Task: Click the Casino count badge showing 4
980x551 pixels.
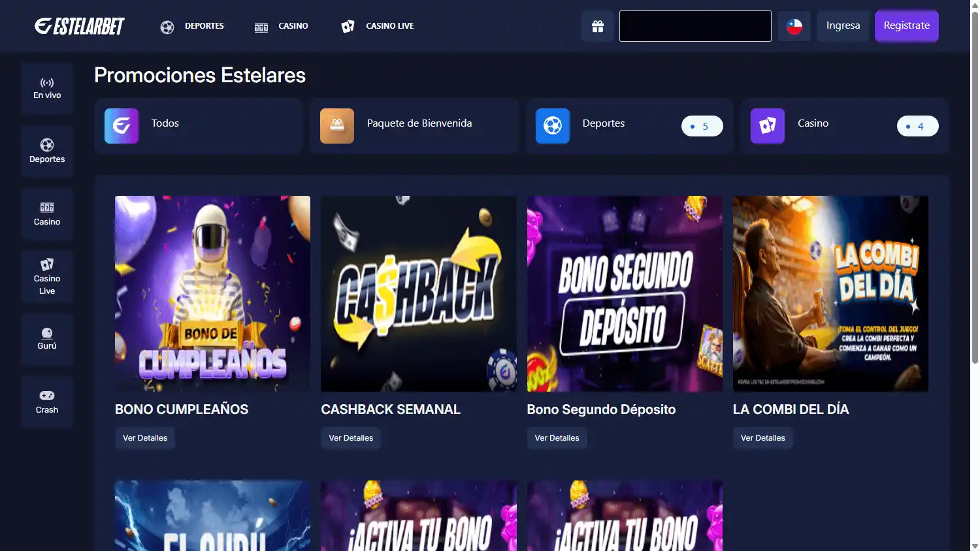Action: (918, 126)
